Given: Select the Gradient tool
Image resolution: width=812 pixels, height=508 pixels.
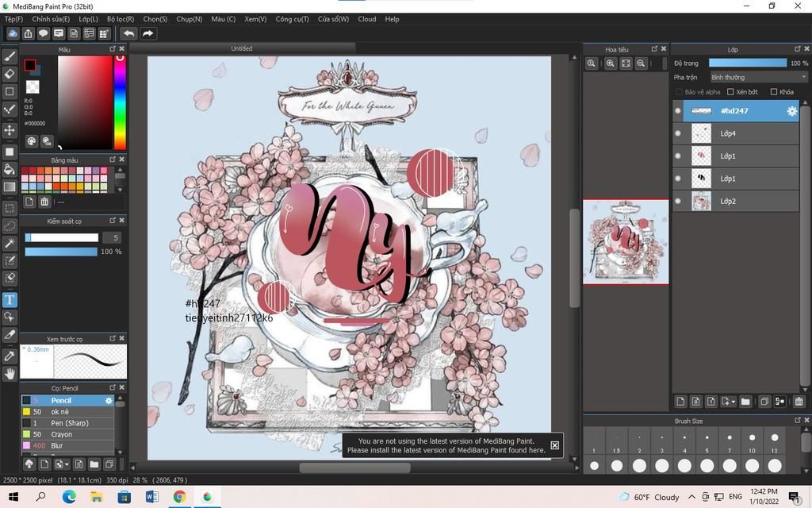Looking at the screenshot, I should [x=10, y=187].
